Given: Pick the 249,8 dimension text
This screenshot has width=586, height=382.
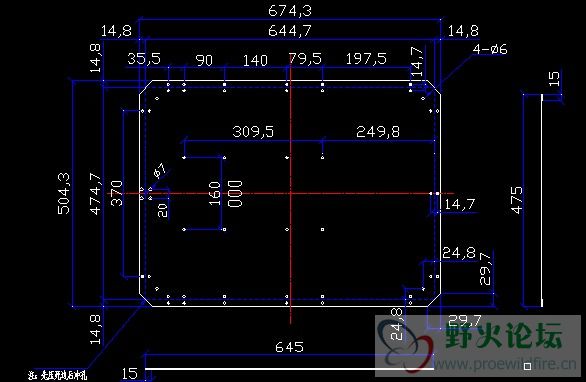Looking at the screenshot, I should click(x=378, y=132).
